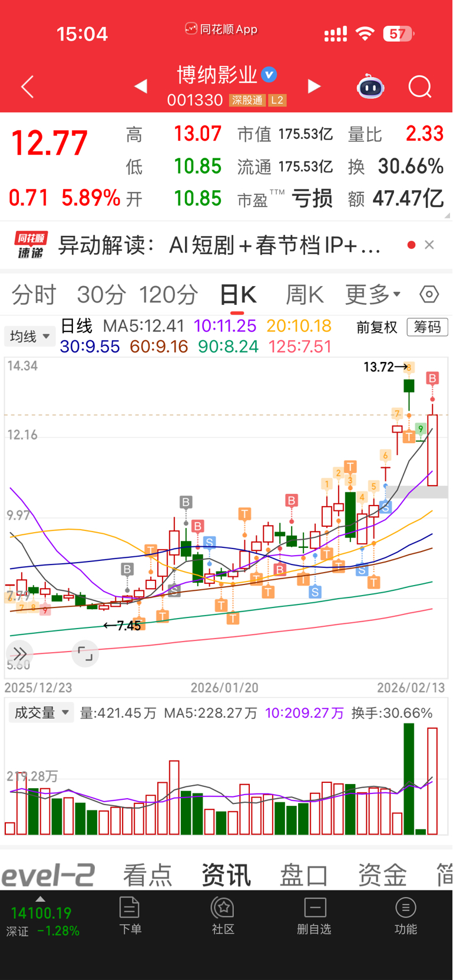The width and height of the screenshot is (453, 980).
Task: Switch to 分时 chart tab
Action: (34, 294)
